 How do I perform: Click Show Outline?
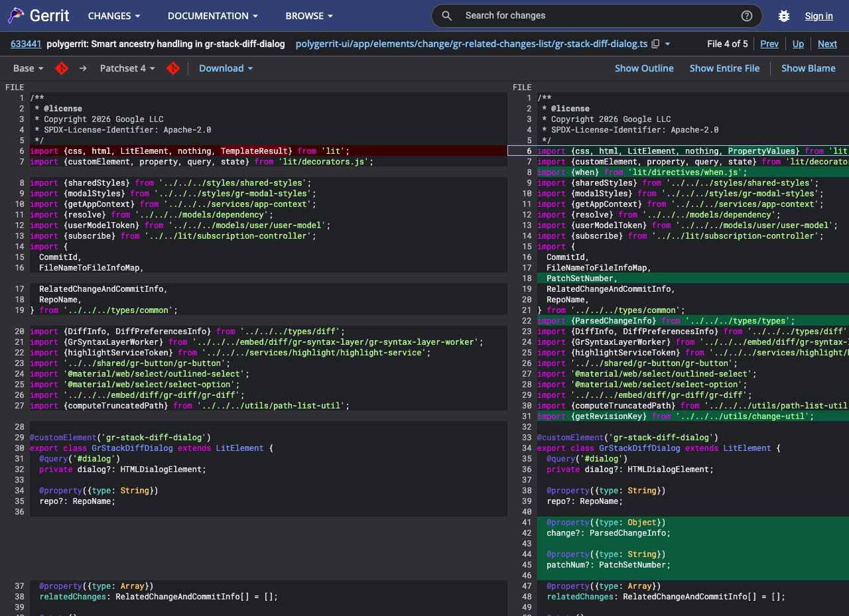point(644,68)
